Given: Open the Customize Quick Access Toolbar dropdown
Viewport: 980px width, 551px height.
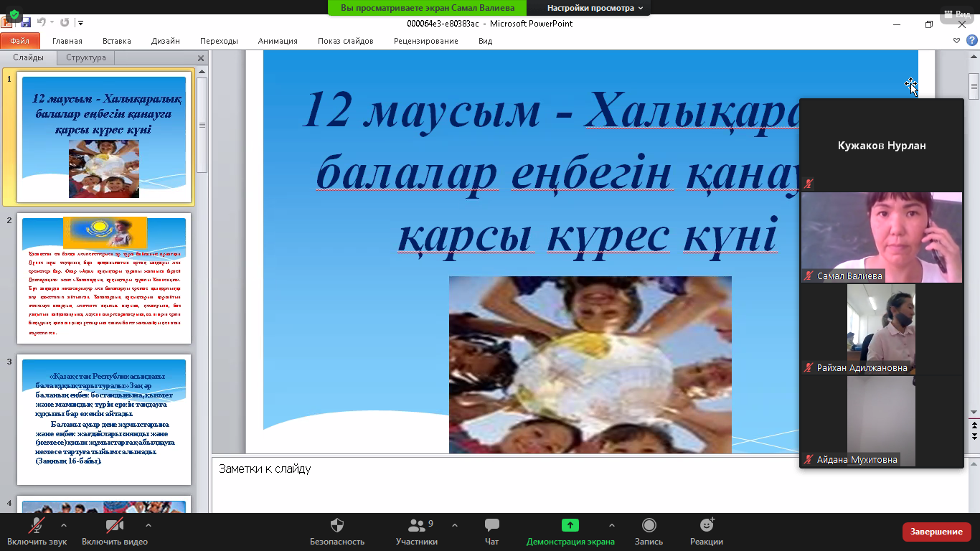Looking at the screenshot, I should (x=80, y=23).
